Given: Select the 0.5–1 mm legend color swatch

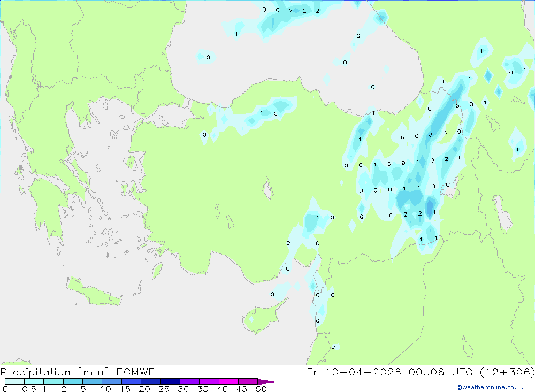Looking at the screenshot, I should (x=34, y=381).
